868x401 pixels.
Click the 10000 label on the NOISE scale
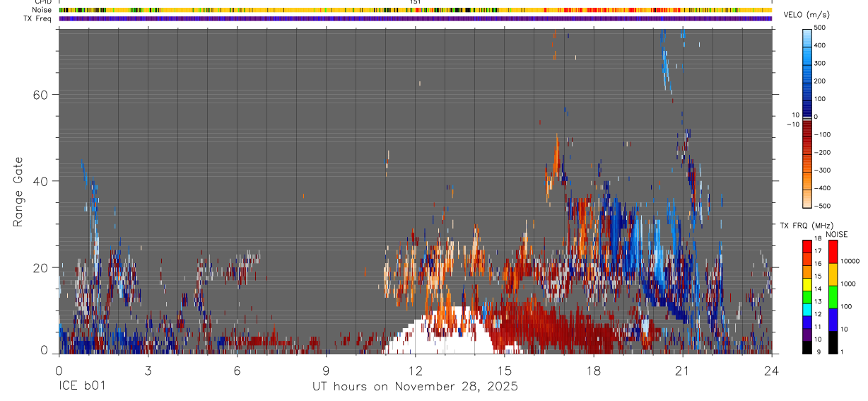(x=850, y=261)
